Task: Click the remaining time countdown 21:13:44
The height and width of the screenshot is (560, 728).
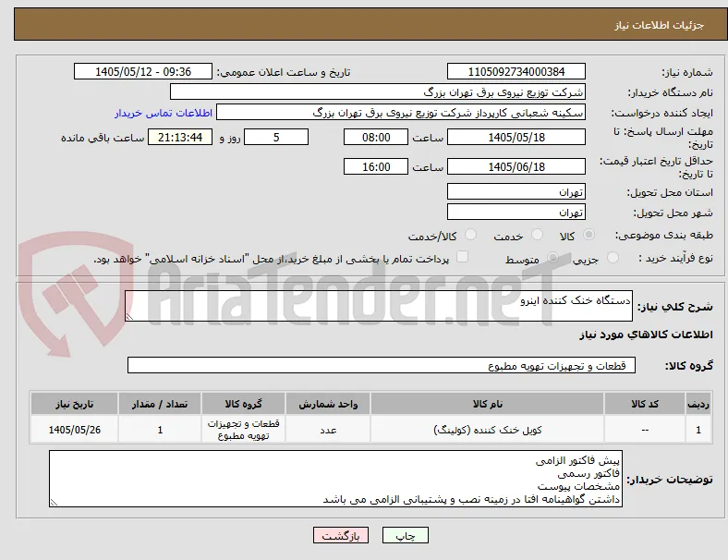Action: point(180,137)
